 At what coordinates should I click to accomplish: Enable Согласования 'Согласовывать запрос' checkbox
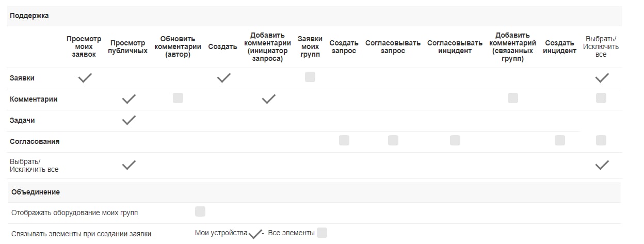(x=393, y=140)
